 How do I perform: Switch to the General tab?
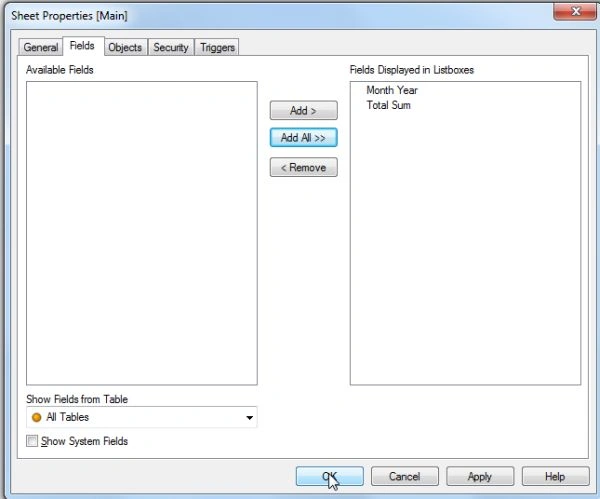point(41,47)
